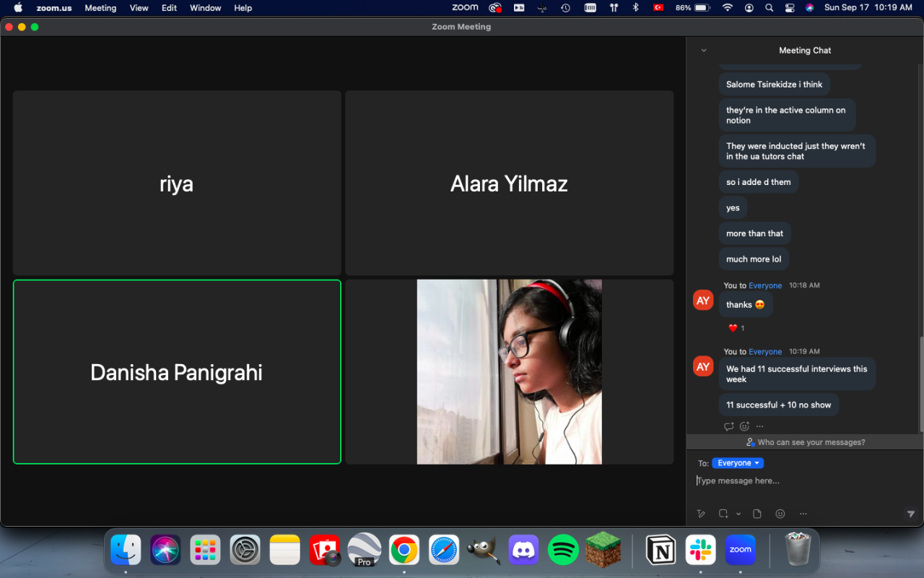Open emoji picker in the message toolbar
The height and width of the screenshot is (578, 924).
point(780,514)
